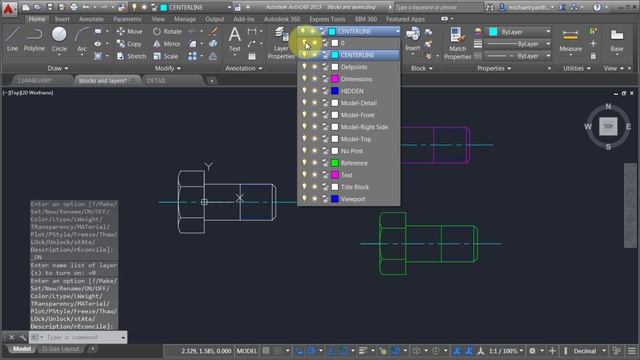Turn off layer 0 with lightbulb icon
Image resolution: width=640 pixels, height=360 pixels.
(304, 43)
